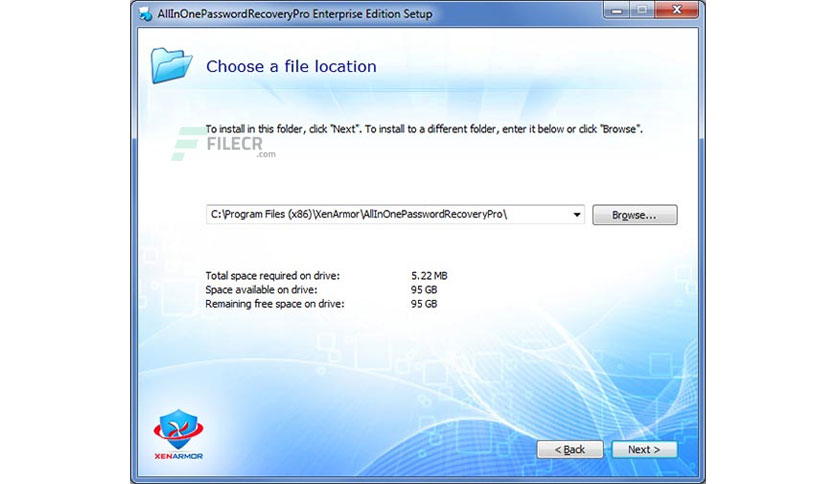836x484 pixels.
Task: Expand the install path dropdown arrow
Action: coord(577,215)
